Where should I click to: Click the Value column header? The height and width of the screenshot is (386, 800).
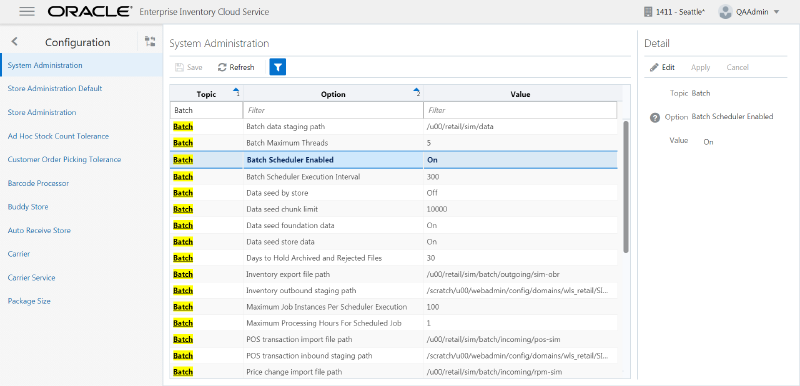[520, 94]
